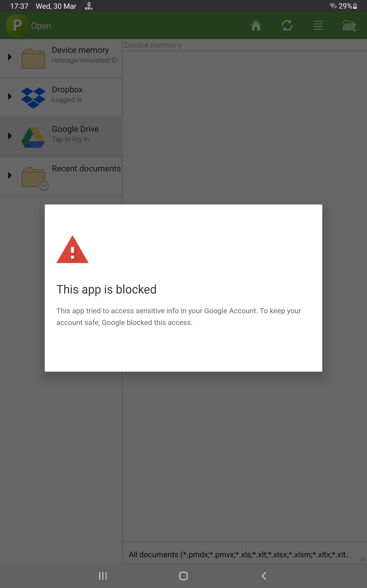Click the refresh arrows icon
Image resolution: width=367 pixels, height=588 pixels.
pos(287,25)
